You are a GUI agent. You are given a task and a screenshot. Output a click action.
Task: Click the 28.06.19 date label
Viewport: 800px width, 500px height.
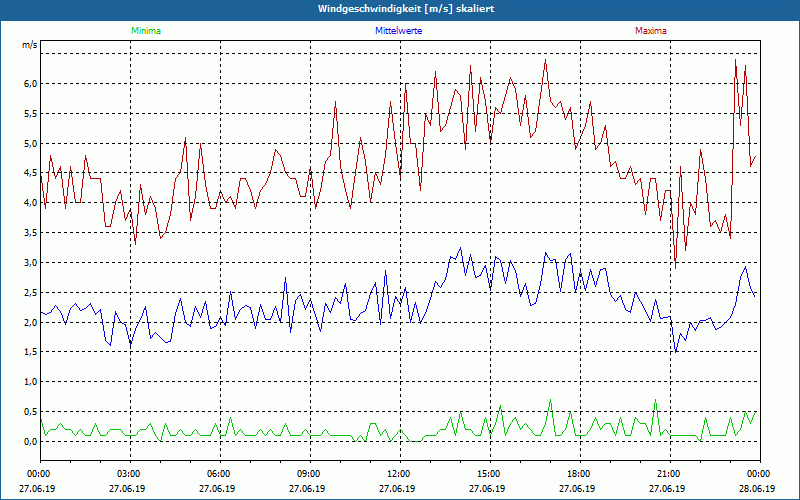[x=757, y=488]
